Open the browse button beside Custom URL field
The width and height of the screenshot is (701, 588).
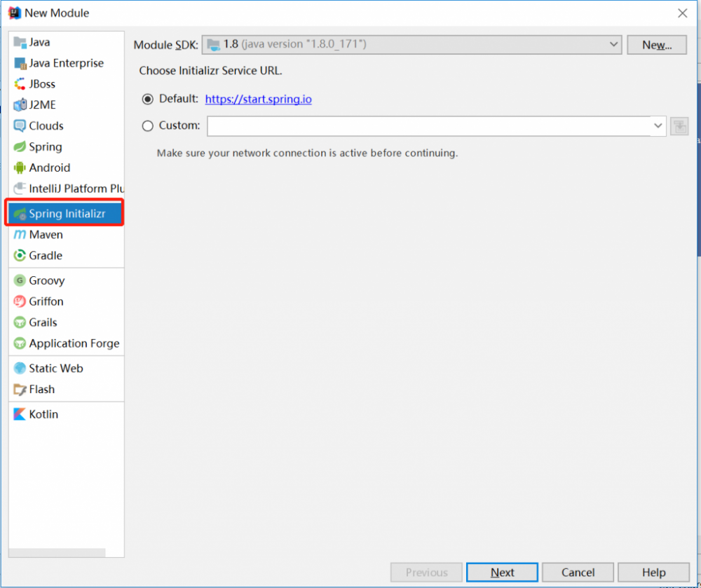(x=679, y=126)
